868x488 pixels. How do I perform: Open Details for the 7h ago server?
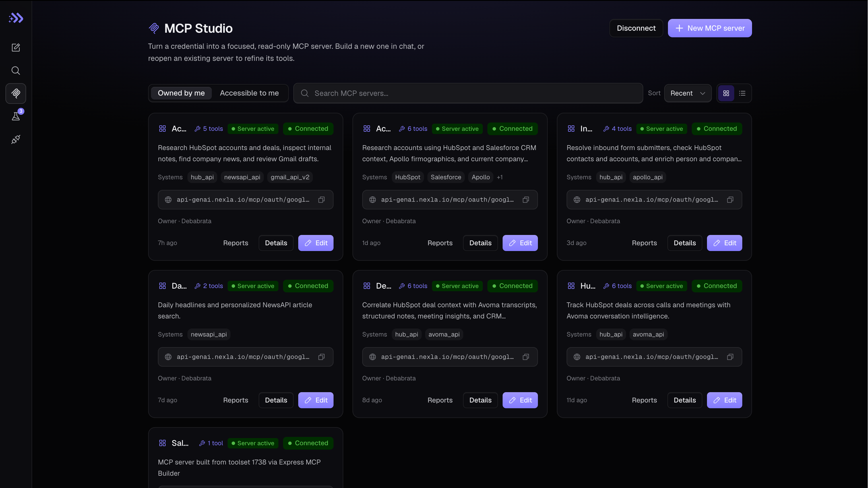[276, 243]
